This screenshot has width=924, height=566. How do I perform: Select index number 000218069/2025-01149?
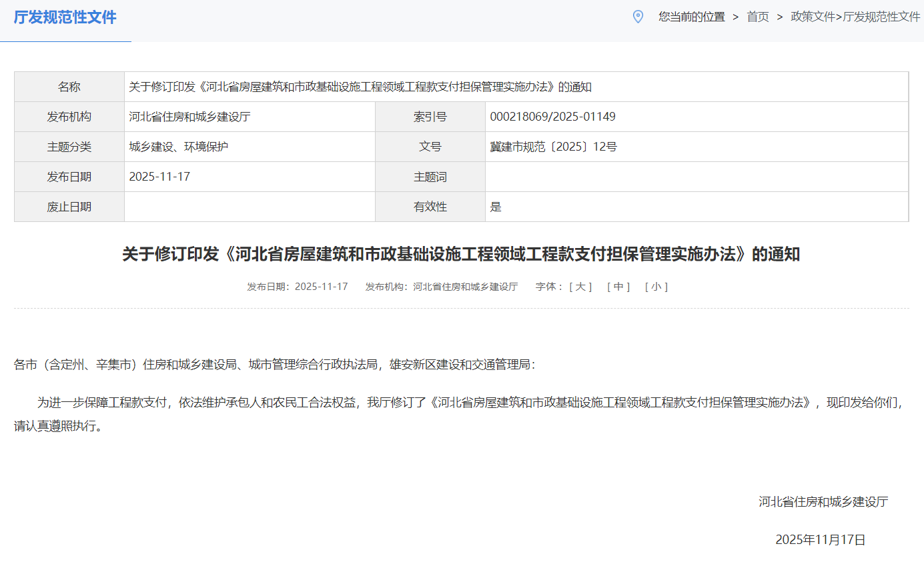tap(552, 117)
